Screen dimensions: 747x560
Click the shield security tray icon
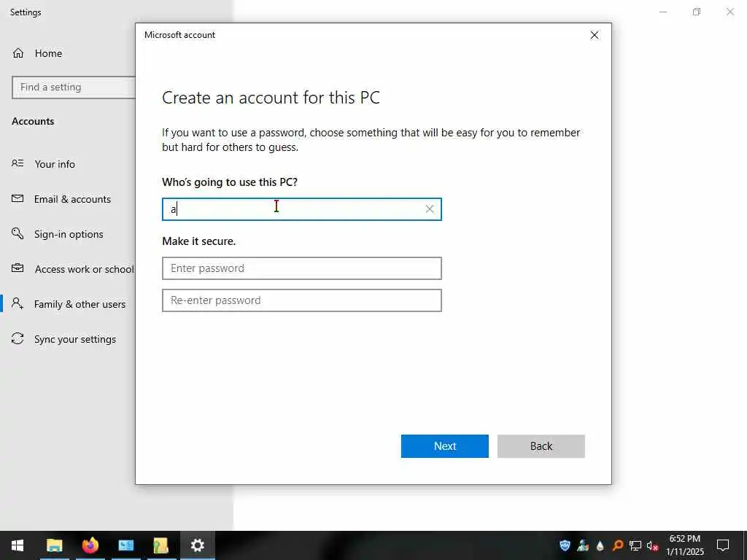565,545
